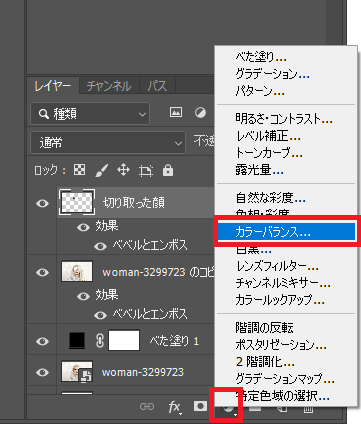Hide the woman-3299723 のコピー layer
Image resolution: width=361 pixels, height=424 pixels.
pos(42,272)
